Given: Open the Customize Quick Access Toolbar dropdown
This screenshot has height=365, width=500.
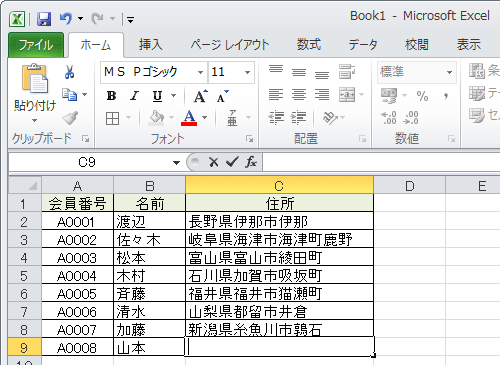Looking at the screenshot, I should click(130, 20).
